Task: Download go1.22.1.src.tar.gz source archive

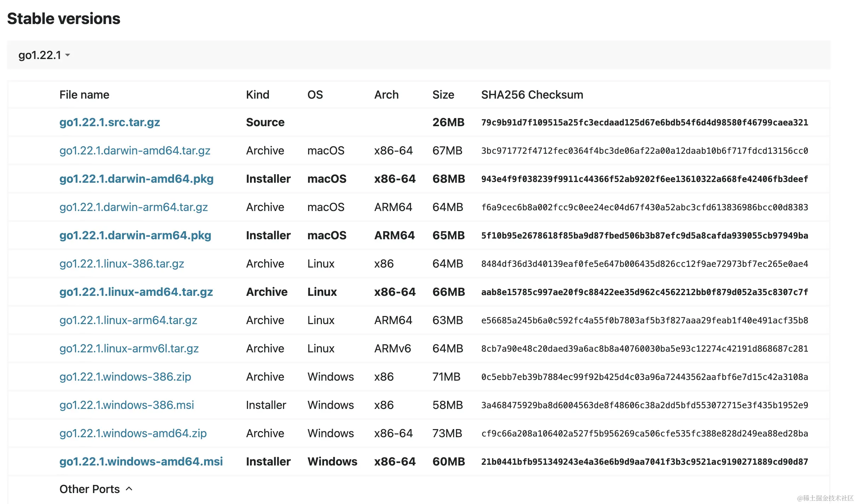Action: 110,122
